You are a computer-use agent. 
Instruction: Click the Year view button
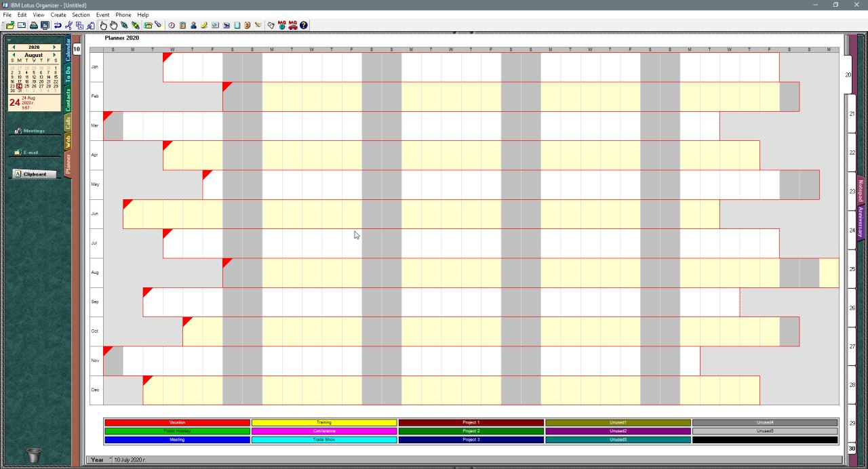point(98,460)
